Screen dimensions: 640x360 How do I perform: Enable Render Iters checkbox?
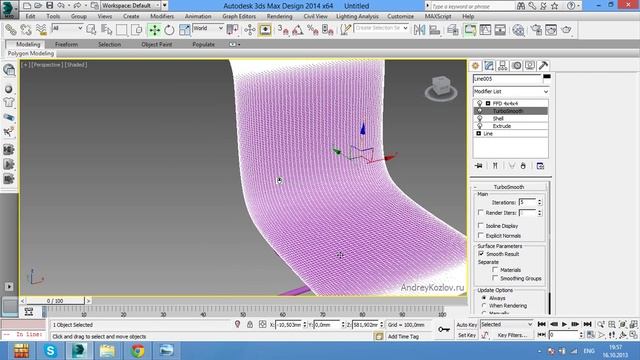tap(480, 212)
